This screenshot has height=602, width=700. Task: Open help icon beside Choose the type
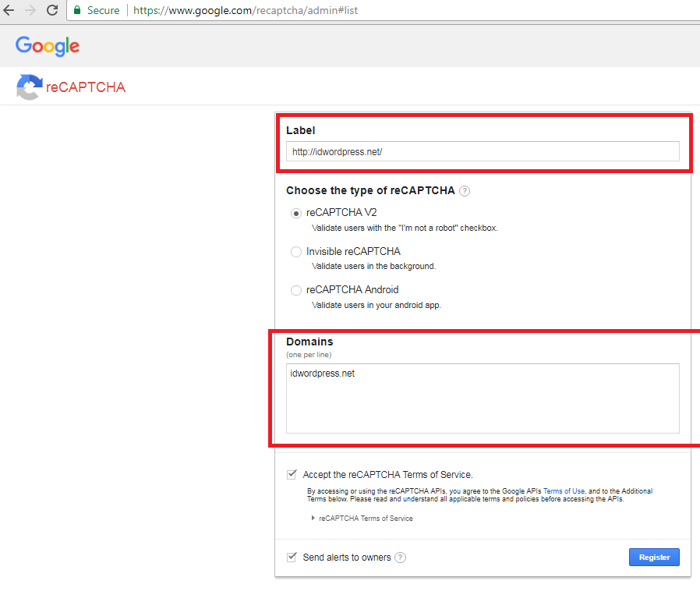465,191
